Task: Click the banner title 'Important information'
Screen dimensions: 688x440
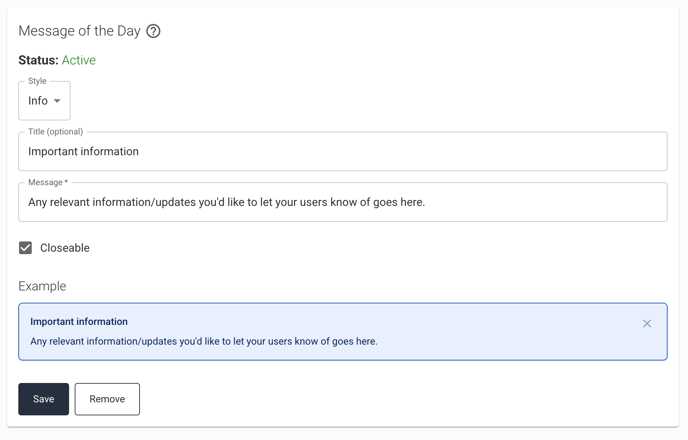Action: click(x=79, y=322)
